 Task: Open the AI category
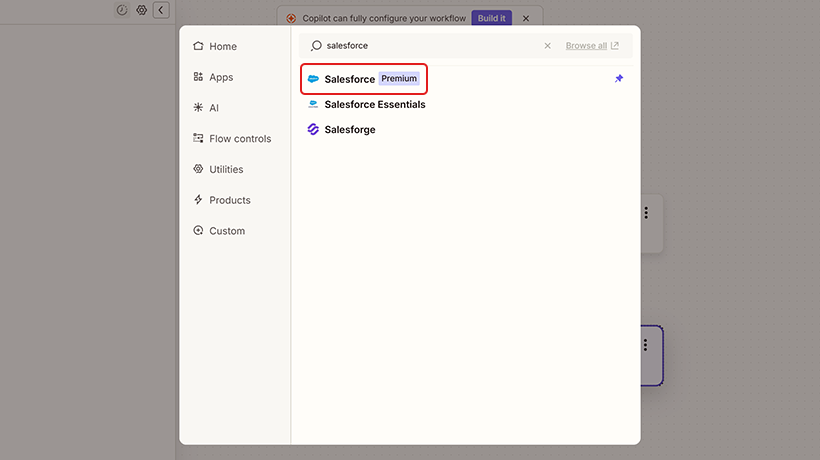point(213,108)
